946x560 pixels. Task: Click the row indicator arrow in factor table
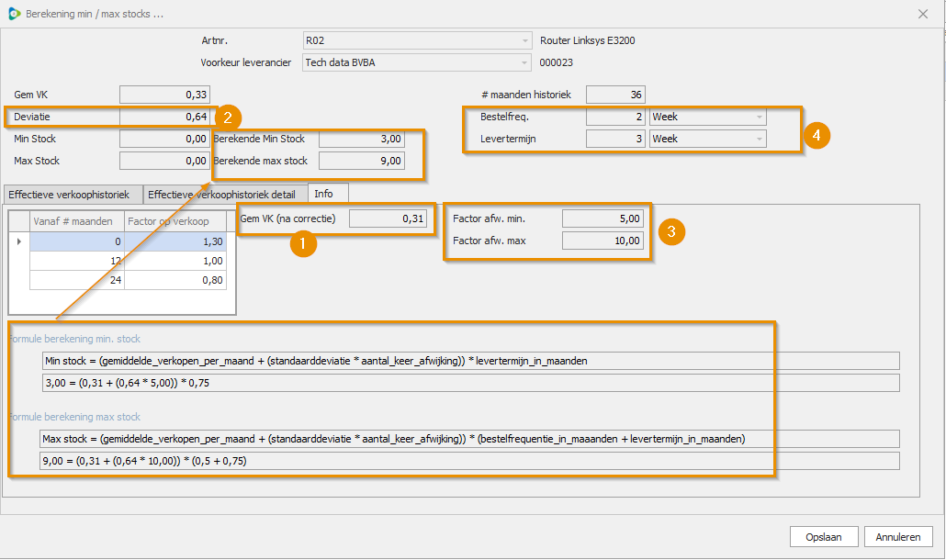coord(18,241)
